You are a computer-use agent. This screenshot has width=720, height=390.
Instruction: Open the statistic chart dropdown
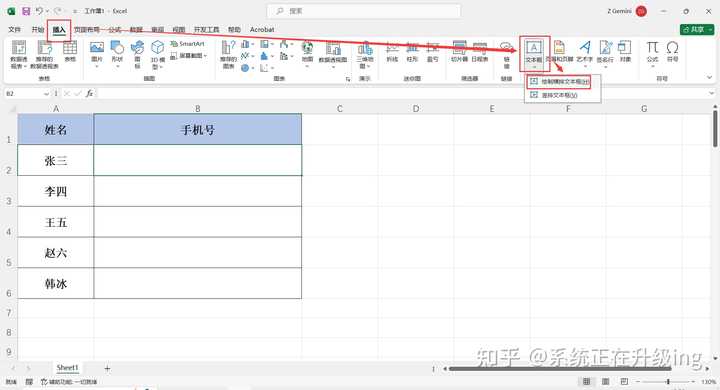pos(266,56)
